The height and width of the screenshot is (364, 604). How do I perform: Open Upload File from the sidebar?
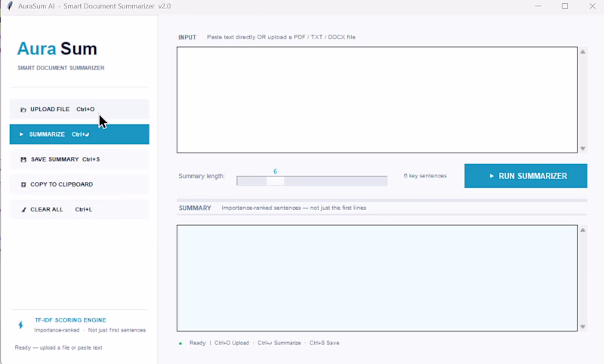tap(79, 110)
